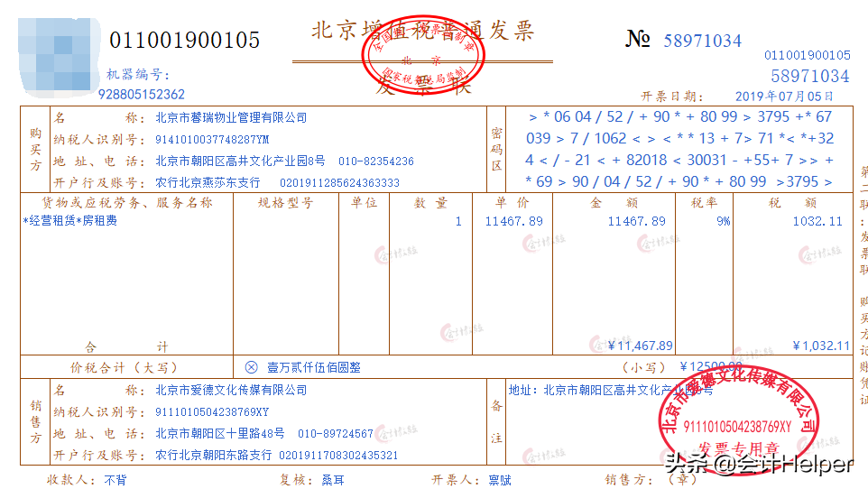This screenshot has height=489, width=868.
Task: Click buyer bank name 农行北京燕莎东支行
Action: tap(208, 183)
